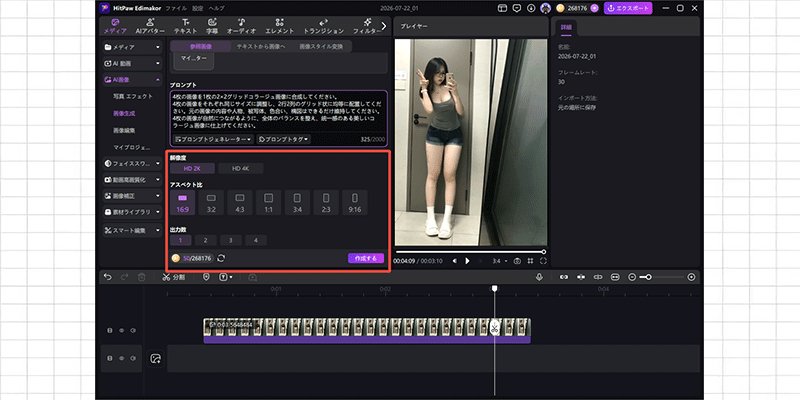Open the player 3:4 aspect dropdown
800x400 pixels.
(x=499, y=261)
